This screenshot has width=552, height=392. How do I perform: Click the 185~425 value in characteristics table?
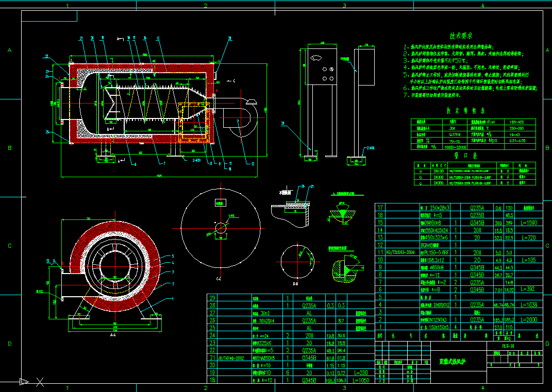(x=516, y=122)
